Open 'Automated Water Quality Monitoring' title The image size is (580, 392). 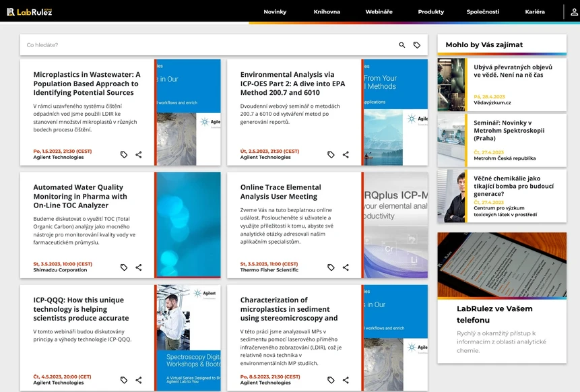click(x=80, y=197)
